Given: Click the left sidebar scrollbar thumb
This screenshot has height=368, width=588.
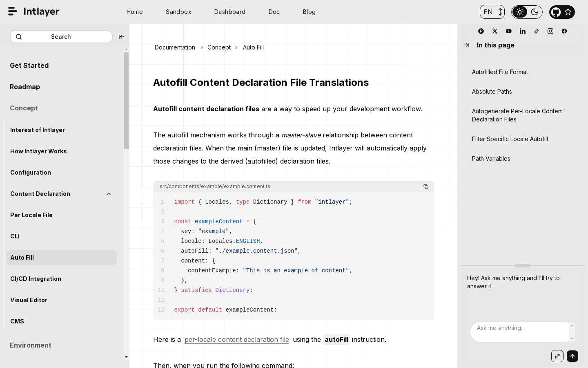Looking at the screenshot, I should (126, 101).
